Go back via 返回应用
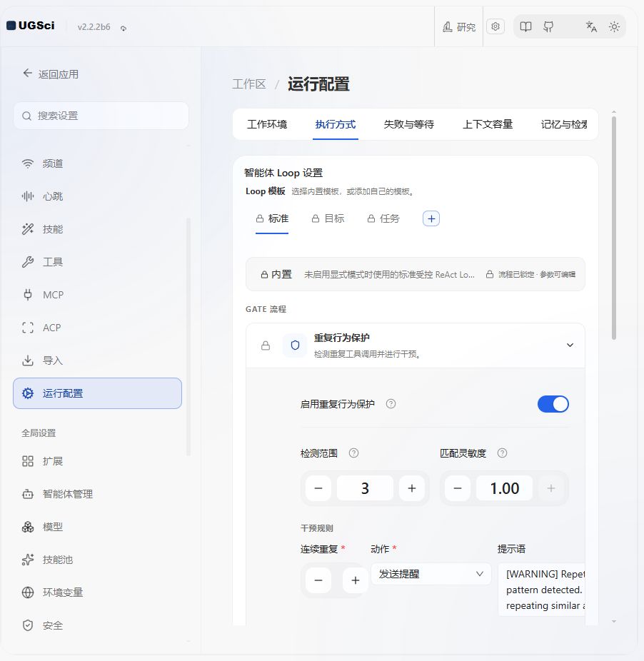The height and width of the screenshot is (661, 644). point(51,74)
